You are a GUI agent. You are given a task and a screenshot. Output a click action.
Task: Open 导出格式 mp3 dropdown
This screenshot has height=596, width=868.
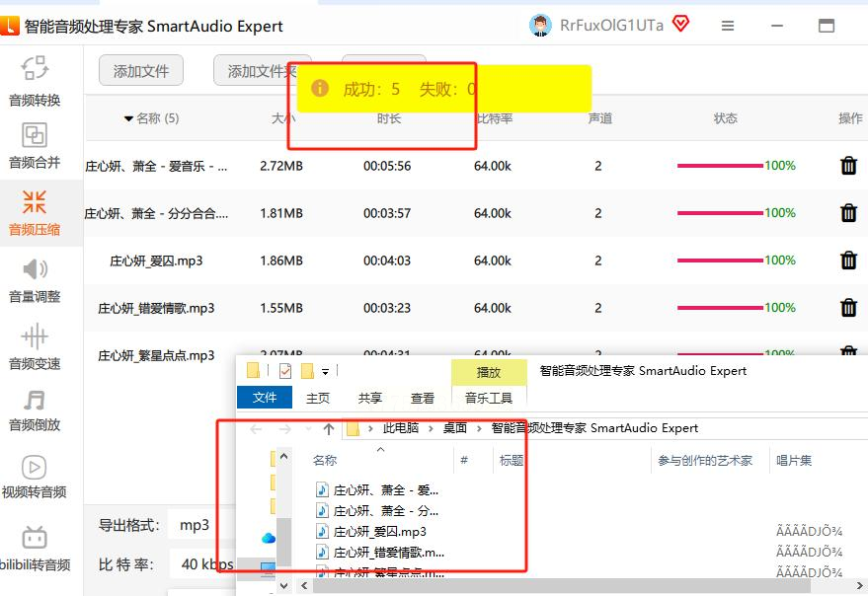(201, 525)
